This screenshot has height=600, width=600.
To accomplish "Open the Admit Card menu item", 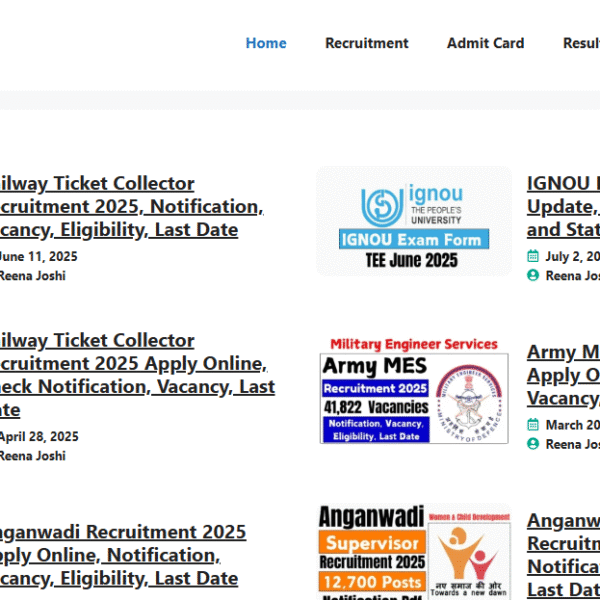I will point(485,43).
